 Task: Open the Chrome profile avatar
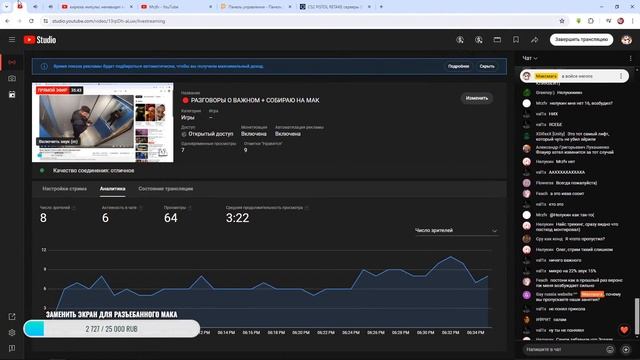click(x=620, y=21)
